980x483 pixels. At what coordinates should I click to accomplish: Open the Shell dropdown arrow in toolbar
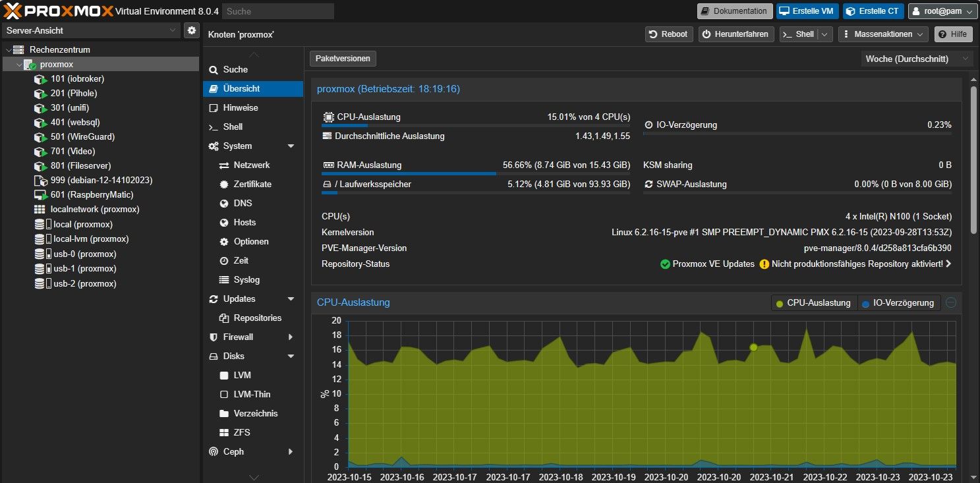tap(825, 34)
